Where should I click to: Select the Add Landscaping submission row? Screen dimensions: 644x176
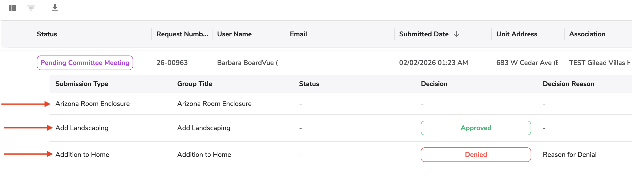tap(340, 128)
